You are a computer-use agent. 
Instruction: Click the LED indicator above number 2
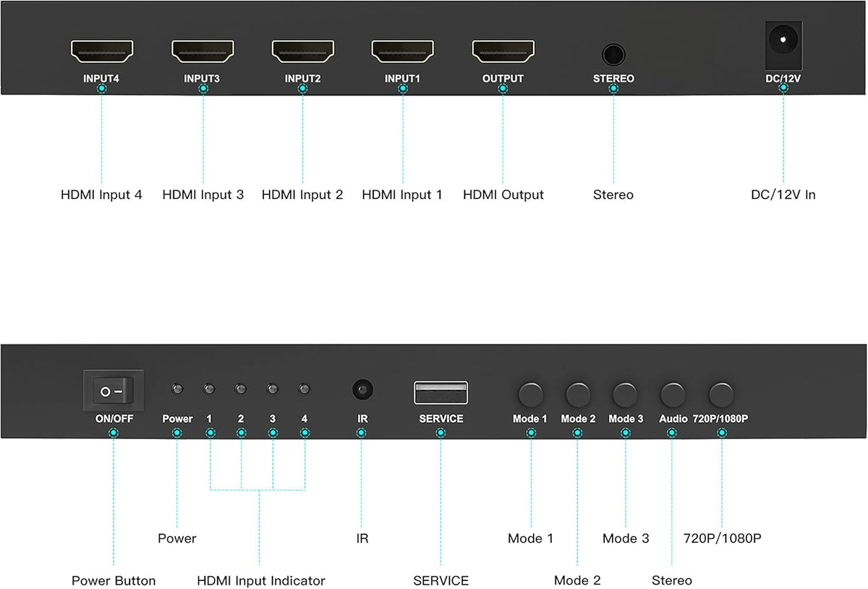pyautogui.click(x=241, y=390)
